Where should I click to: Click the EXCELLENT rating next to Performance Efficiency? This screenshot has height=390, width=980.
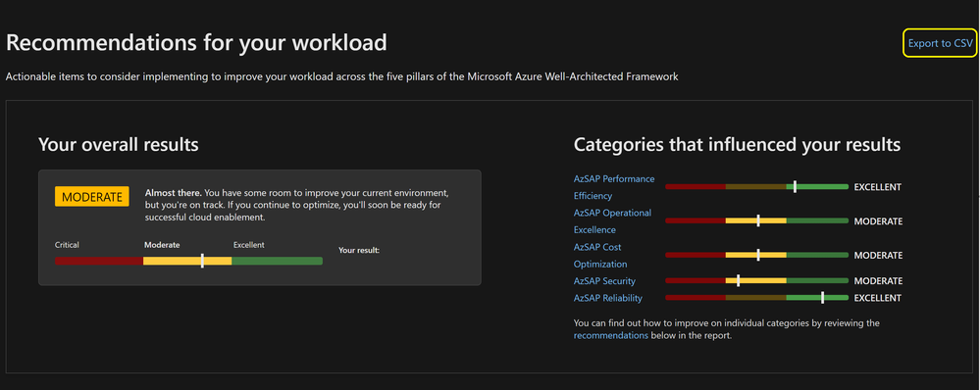(878, 187)
